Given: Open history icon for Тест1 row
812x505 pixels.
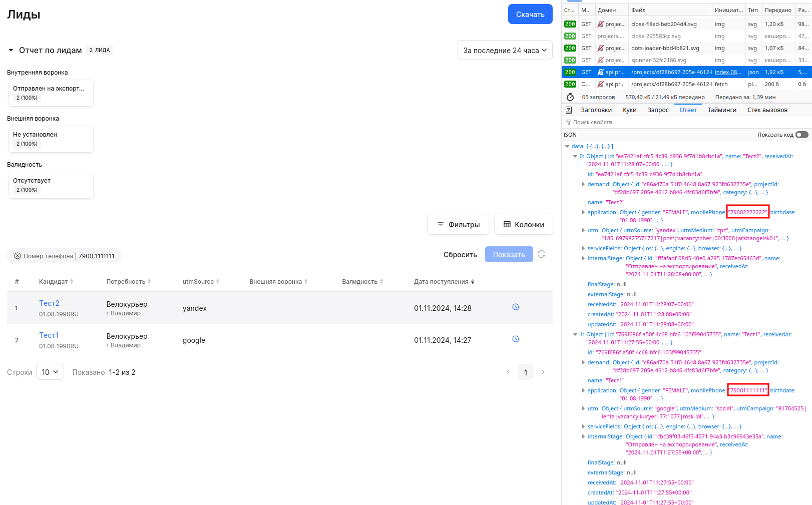Looking at the screenshot, I should coord(516,339).
